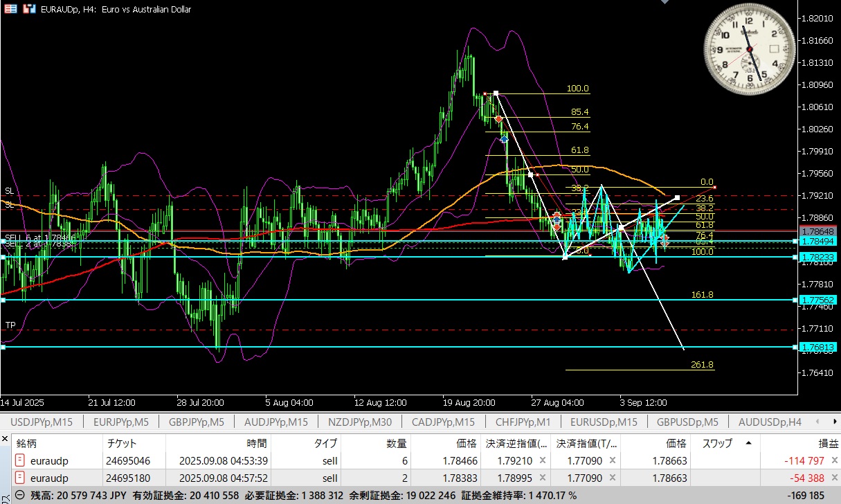Viewport: 841px width, 504px height.
Task: Switch to CADJPYp,M15 chart tab
Action: (x=443, y=422)
